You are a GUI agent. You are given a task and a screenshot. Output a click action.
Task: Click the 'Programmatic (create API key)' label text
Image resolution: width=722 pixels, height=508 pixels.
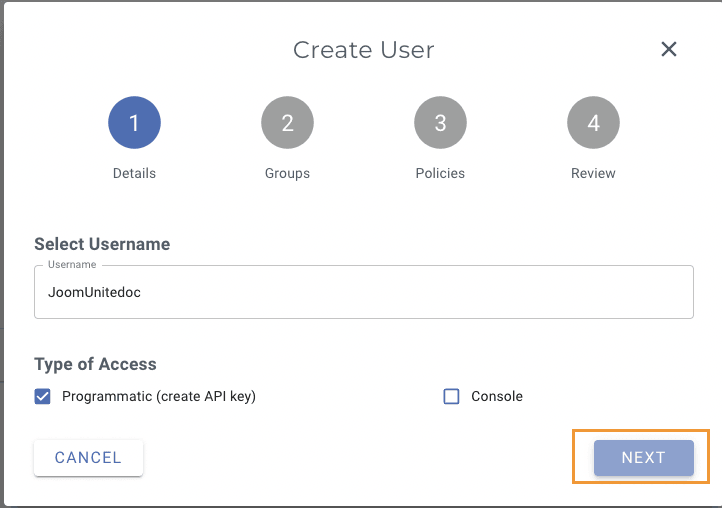point(159,396)
